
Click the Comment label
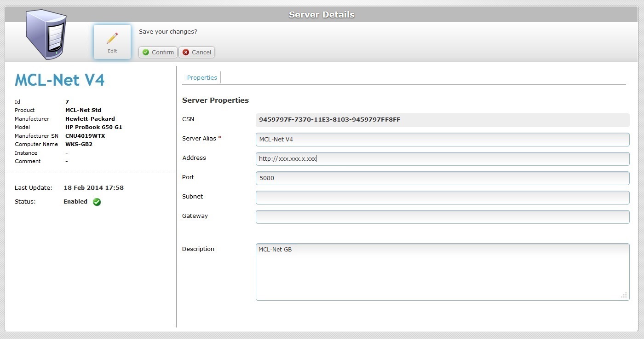(x=28, y=161)
